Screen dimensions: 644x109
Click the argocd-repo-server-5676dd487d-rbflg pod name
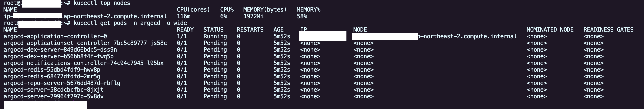click(62, 83)
